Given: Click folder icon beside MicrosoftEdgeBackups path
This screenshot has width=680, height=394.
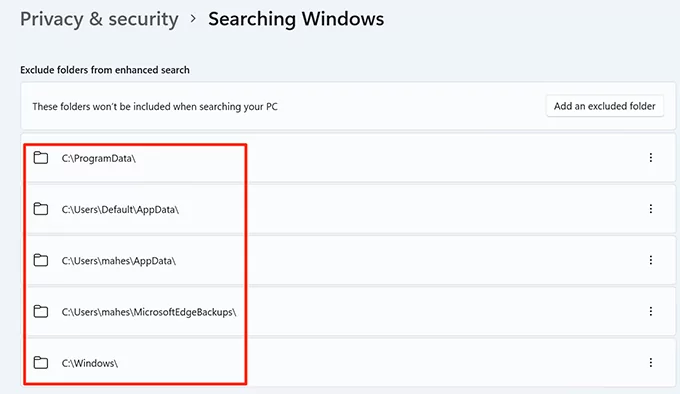Looking at the screenshot, I should tap(41, 311).
